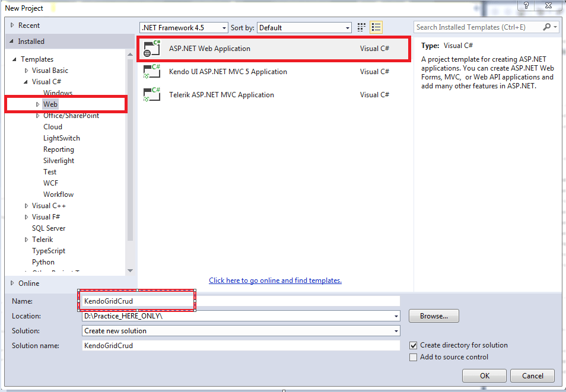
Task: Select the Test template category
Action: pyautogui.click(x=50, y=172)
